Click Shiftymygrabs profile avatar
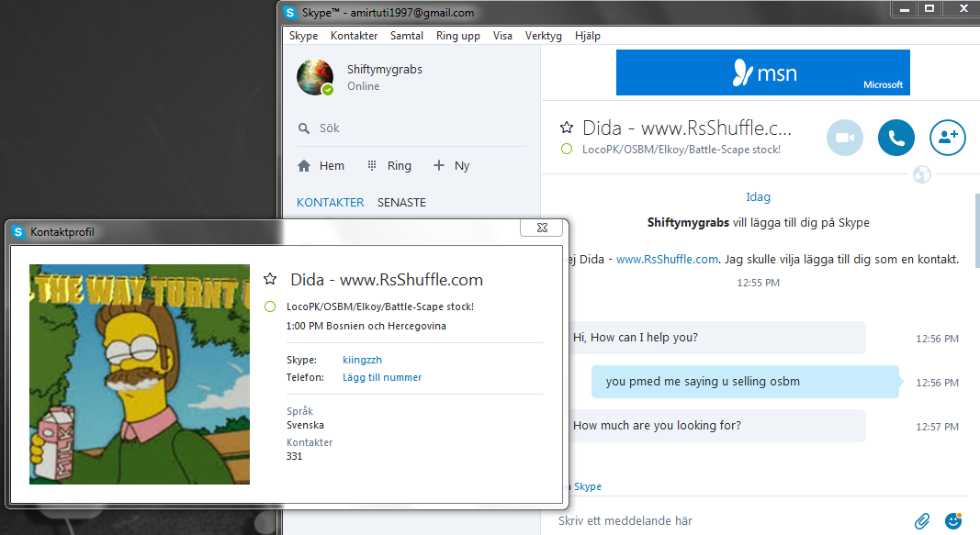This screenshot has width=980, height=535. tap(314, 77)
